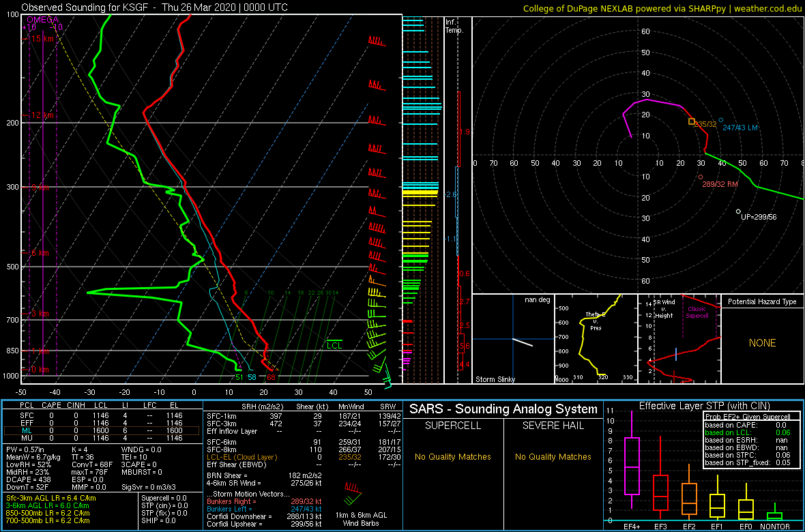Click No Quality Matches under SEVERE HAIL
Image resolution: width=805 pixels, height=532 pixels.
click(x=553, y=456)
